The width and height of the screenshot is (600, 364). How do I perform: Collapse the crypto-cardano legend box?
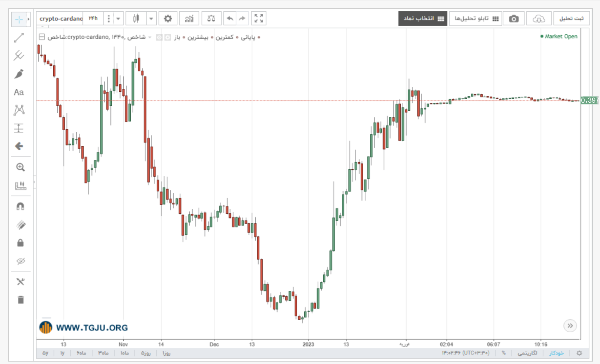pyautogui.click(x=42, y=37)
